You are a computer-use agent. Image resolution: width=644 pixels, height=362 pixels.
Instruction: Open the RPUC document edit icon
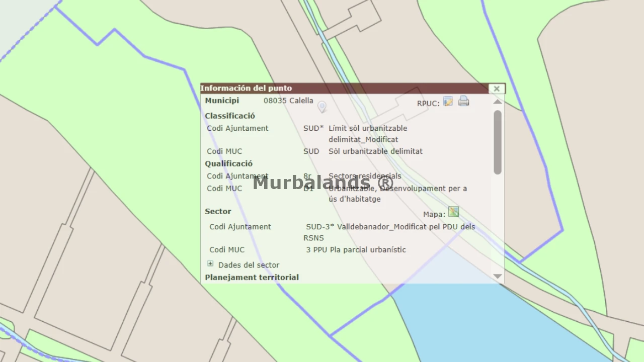tap(448, 102)
